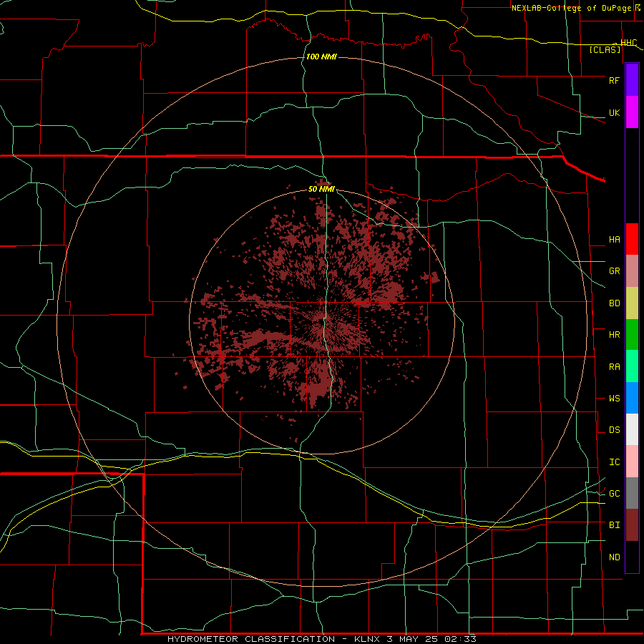The width and height of the screenshot is (644, 644).
Task: Click the "IC" legend label
Action: 614,462
